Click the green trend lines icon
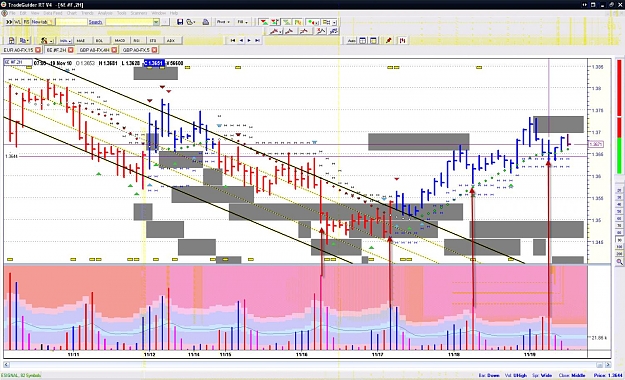Screen dimensions: 625x380 pos(287,22)
